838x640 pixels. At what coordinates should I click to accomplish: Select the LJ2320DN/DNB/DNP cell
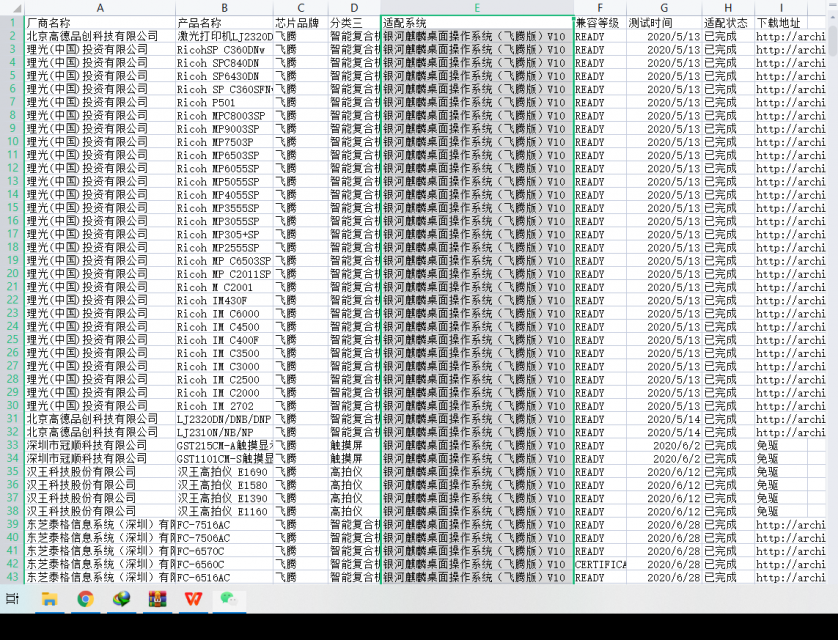click(x=224, y=419)
